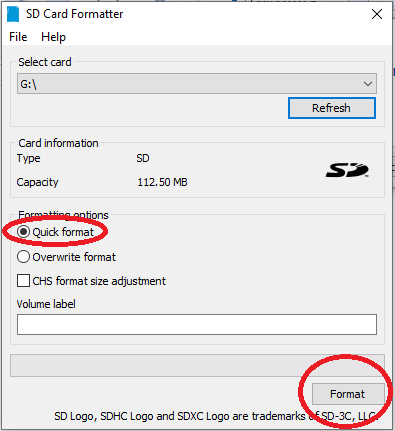The height and width of the screenshot is (431, 395).
Task: Click the CHS format size adjustment label
Action: tap(99, 281)
